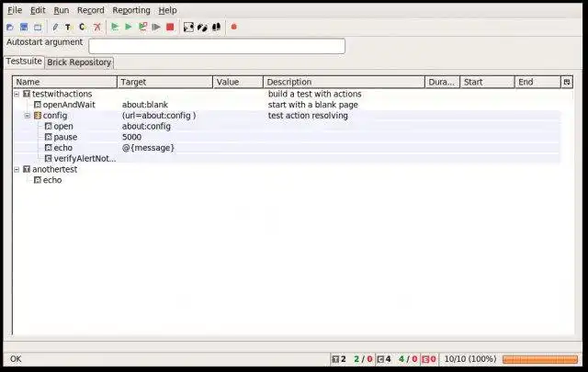Click the 5000 target cell
Screen dimensions: 588x372
(131, 137)
